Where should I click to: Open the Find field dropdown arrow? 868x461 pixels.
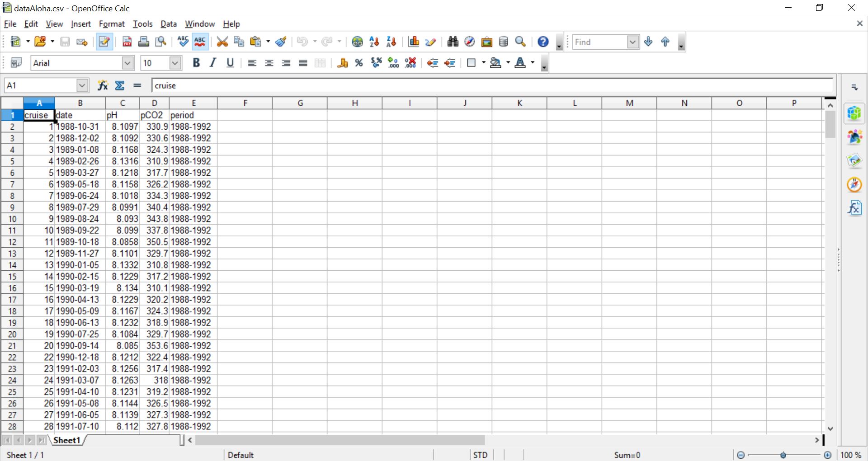633,42
